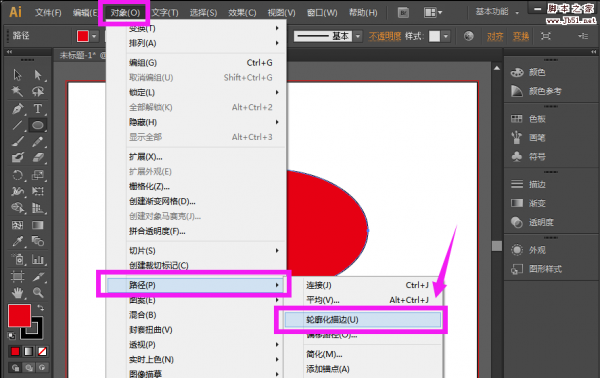Open fill color dropdown arrow in control bar

coord(94,36)
